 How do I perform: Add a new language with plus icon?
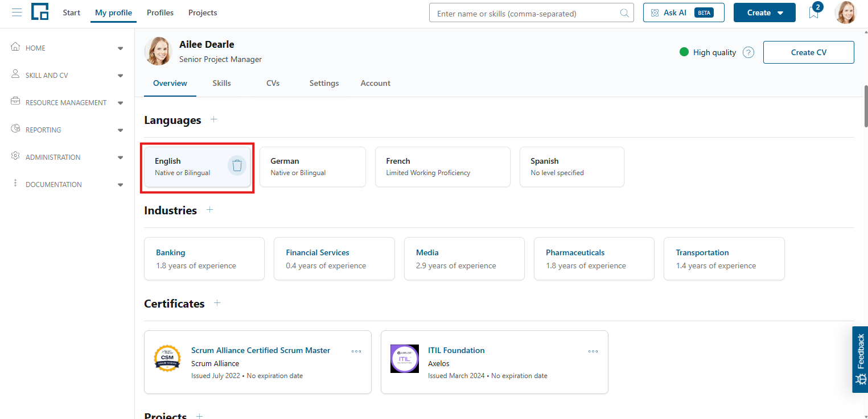click(214, 119)
